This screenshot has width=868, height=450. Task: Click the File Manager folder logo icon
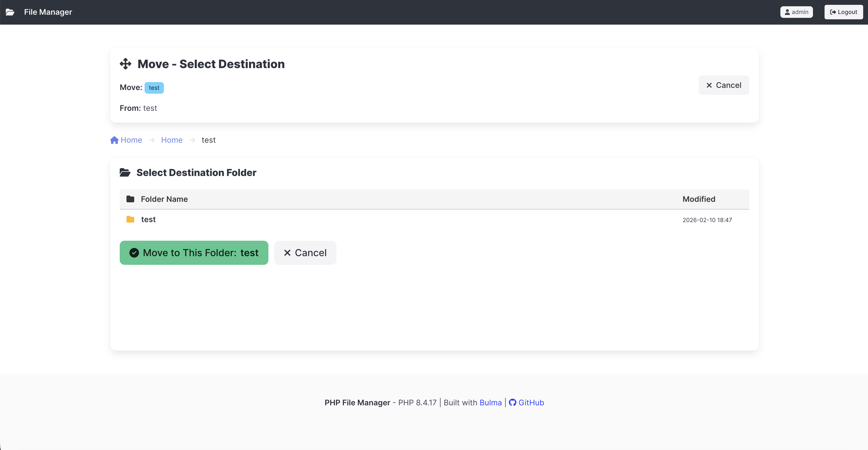pos(10,12)
